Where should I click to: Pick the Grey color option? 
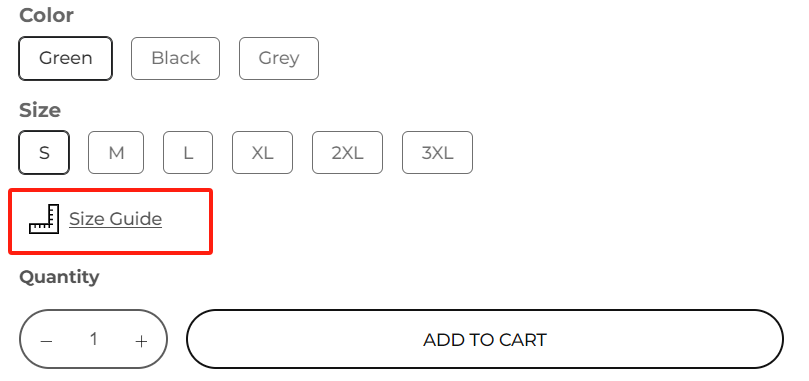[279, 58]
